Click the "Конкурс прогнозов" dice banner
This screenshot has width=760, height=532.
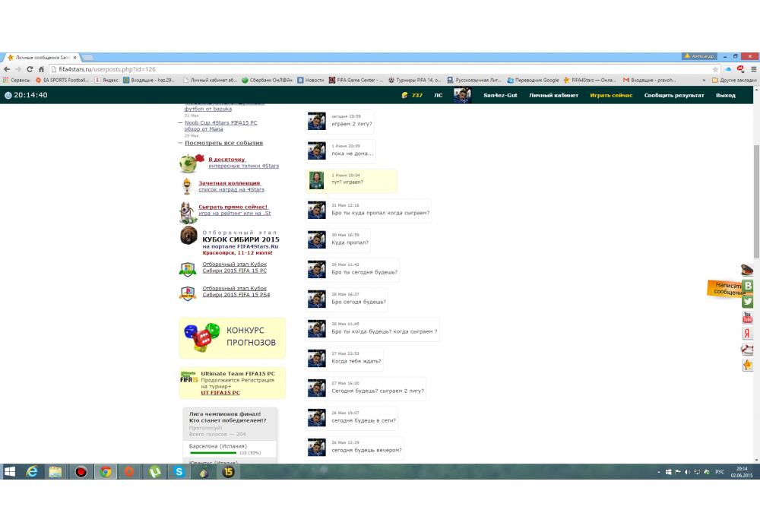(x=232, y=337)
